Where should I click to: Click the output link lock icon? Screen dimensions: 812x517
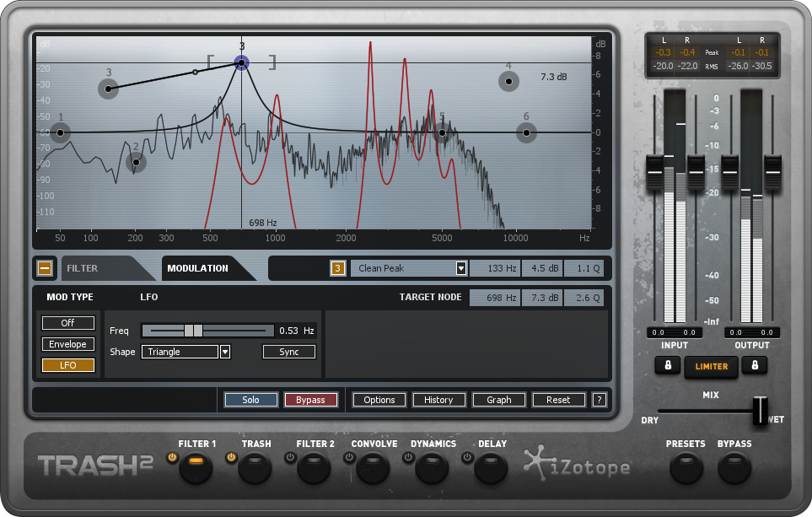point(755,365)
